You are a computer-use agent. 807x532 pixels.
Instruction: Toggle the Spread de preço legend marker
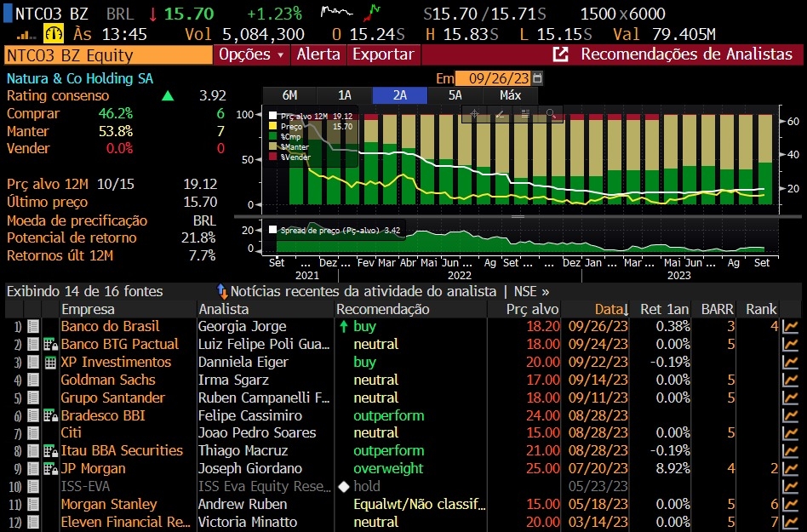click(273, 230)
